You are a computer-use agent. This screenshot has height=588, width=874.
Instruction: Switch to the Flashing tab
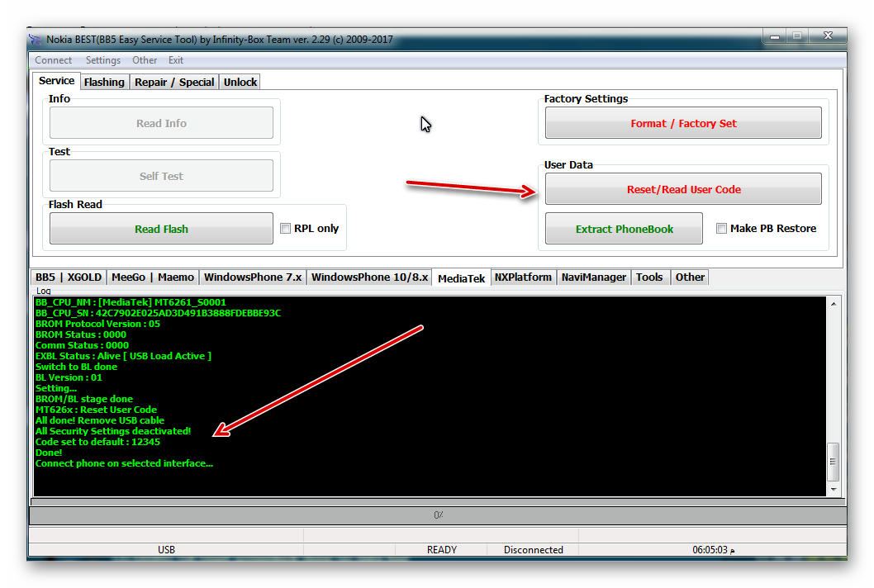click(104, 82)
